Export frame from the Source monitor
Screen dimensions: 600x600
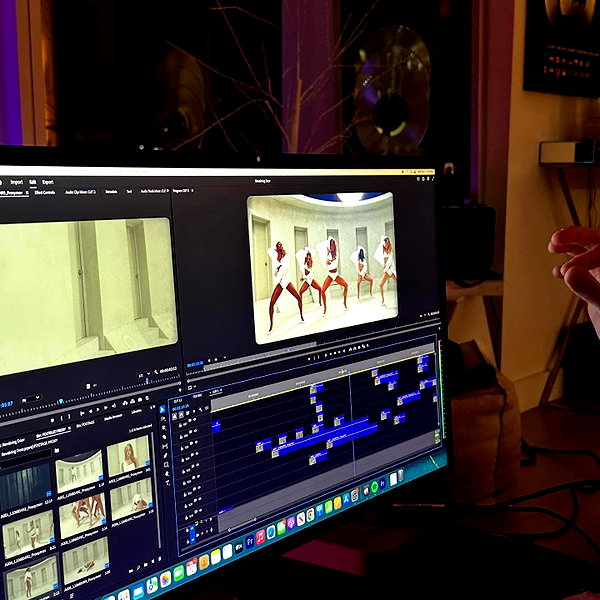tap(140, 400)
